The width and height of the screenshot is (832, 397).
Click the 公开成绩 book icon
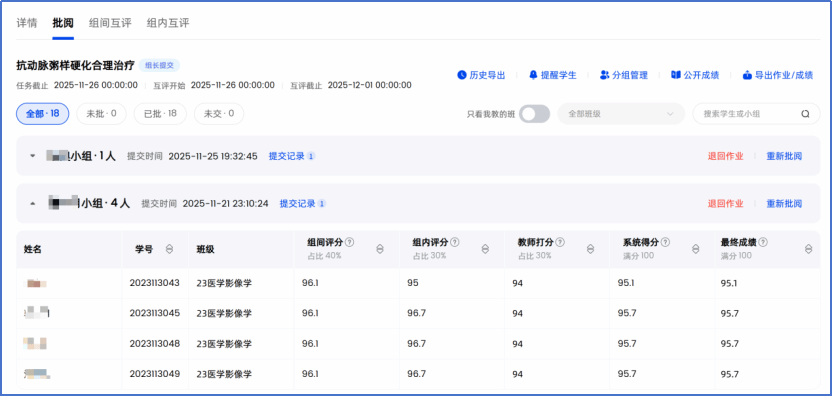[x=675, y=75]
